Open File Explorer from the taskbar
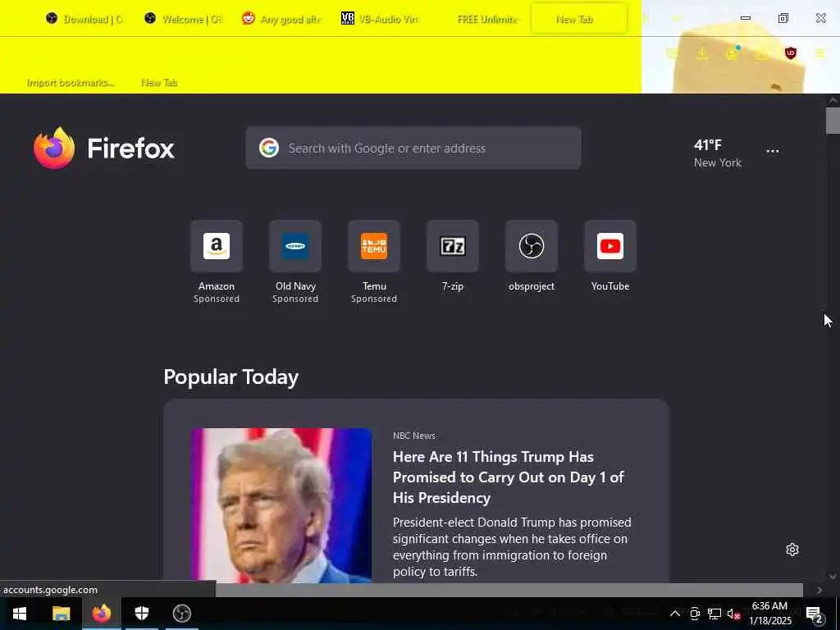This screenshot has height=630, width=840. click(61, 614)
